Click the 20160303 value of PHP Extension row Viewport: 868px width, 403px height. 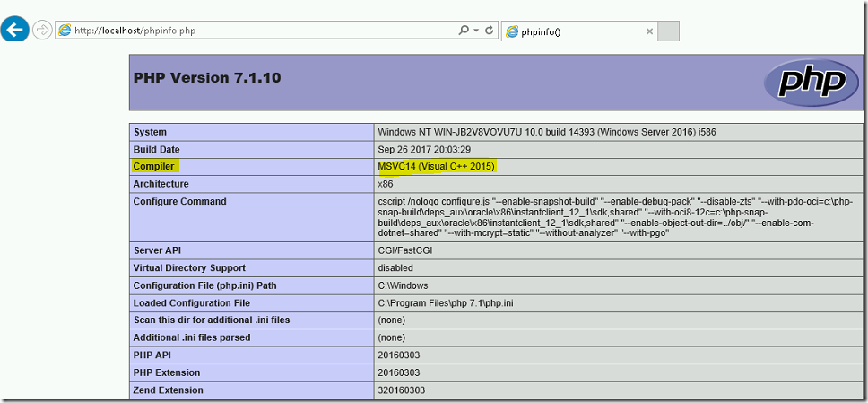point(398,372)
